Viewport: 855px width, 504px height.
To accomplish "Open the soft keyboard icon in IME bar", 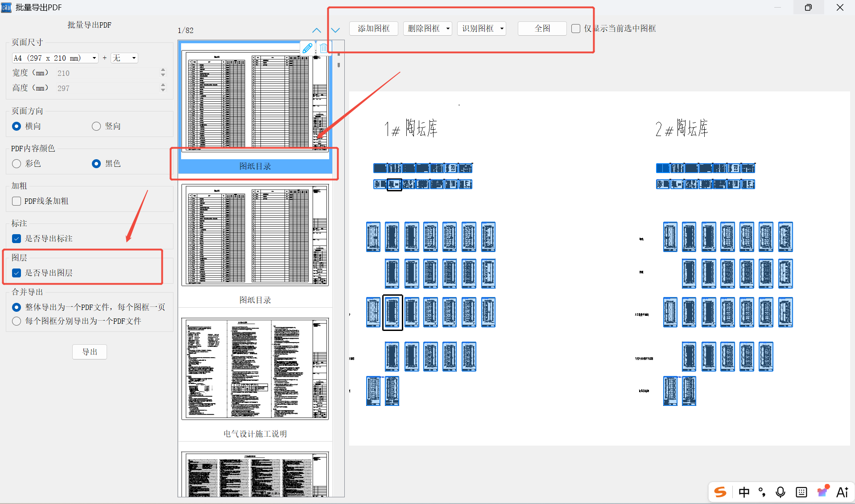I will point(801,492).
